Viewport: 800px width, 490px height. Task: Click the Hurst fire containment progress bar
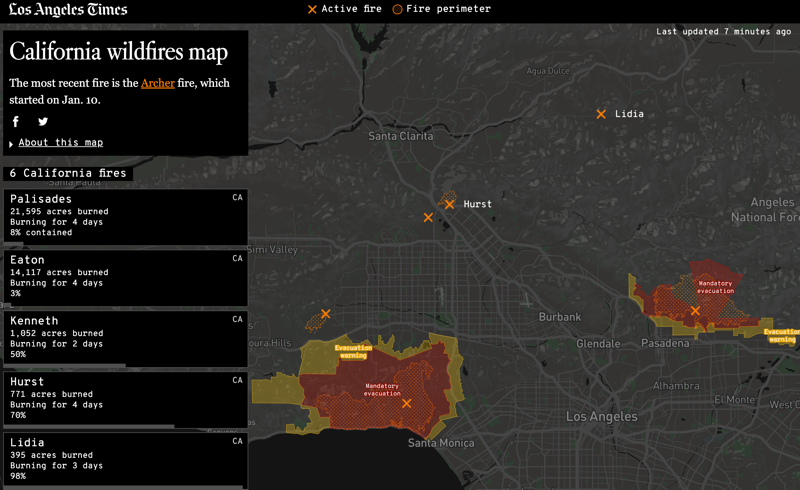[x=90, y=426]
